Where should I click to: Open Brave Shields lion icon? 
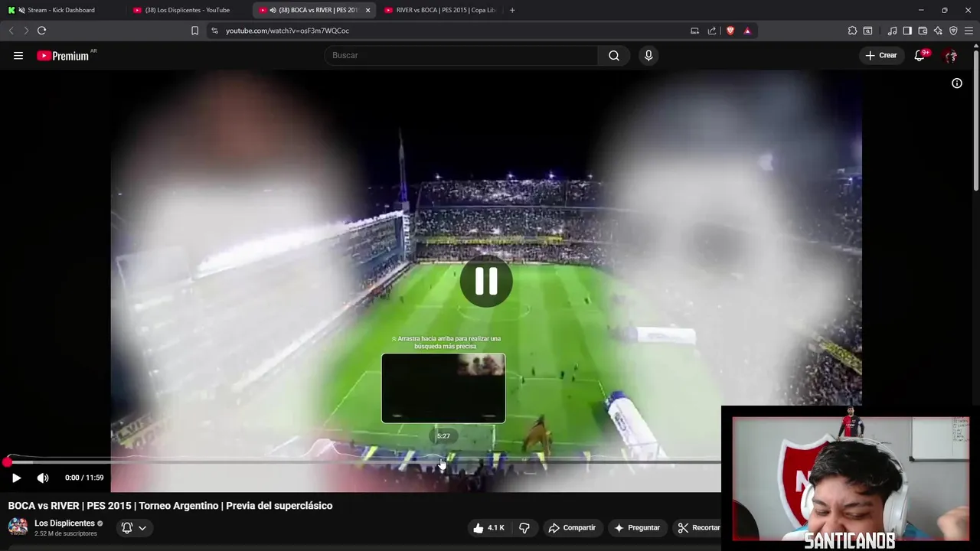pyautogui.click(x=730, y=31)
